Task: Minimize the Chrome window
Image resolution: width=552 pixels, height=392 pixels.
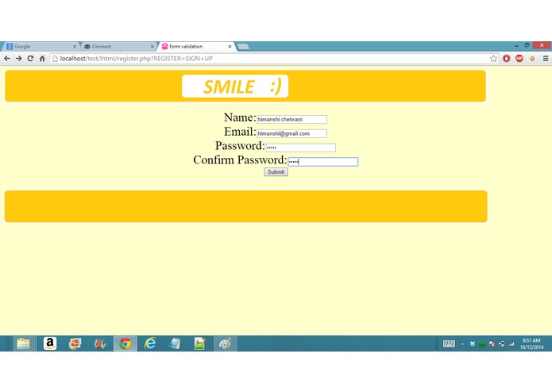Action: (516, 46)
